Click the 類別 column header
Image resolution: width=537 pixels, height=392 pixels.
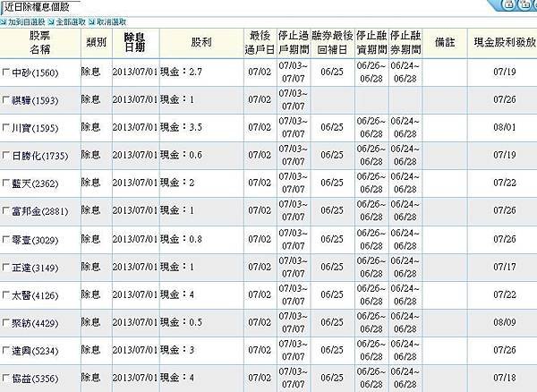tap(97, 43)
